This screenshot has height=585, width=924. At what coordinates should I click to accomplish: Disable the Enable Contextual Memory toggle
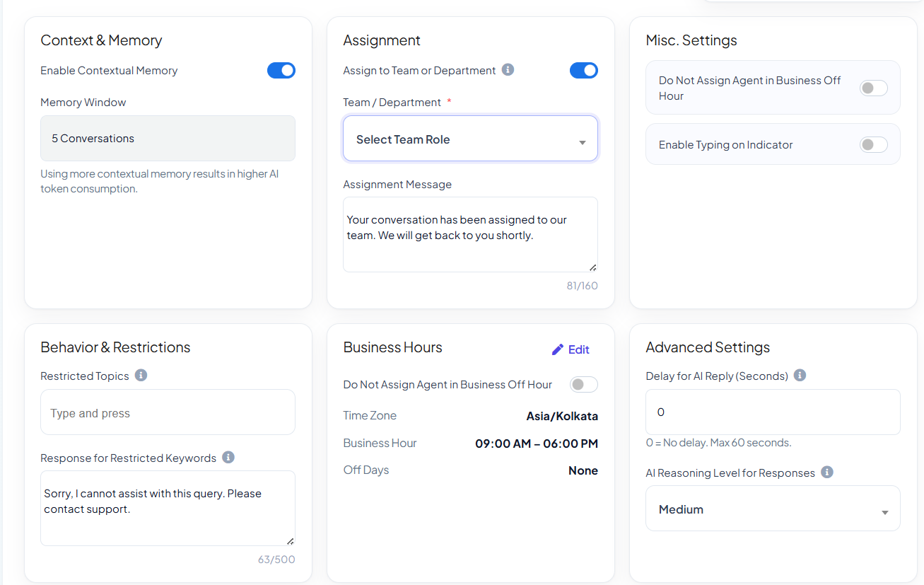point(281,70)
